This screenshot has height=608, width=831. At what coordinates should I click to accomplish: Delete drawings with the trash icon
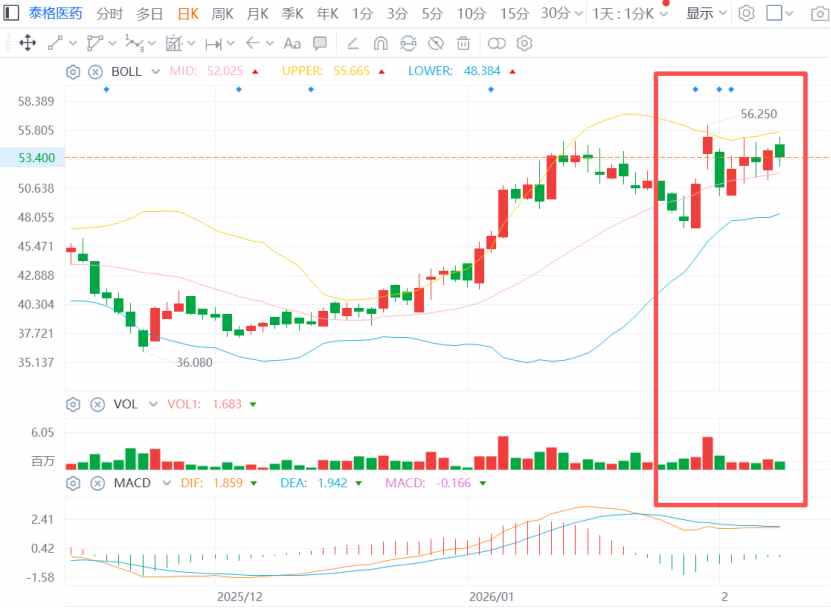[x=463, y=43]
